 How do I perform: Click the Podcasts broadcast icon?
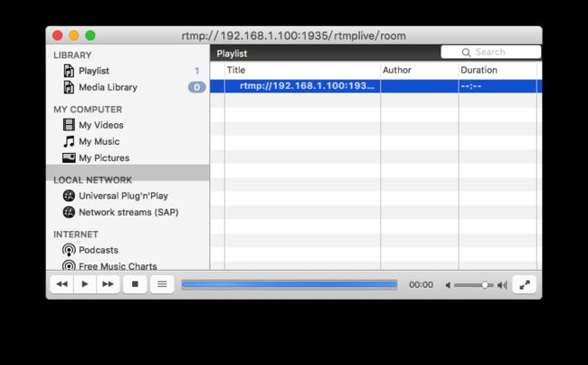pos(69,250)
